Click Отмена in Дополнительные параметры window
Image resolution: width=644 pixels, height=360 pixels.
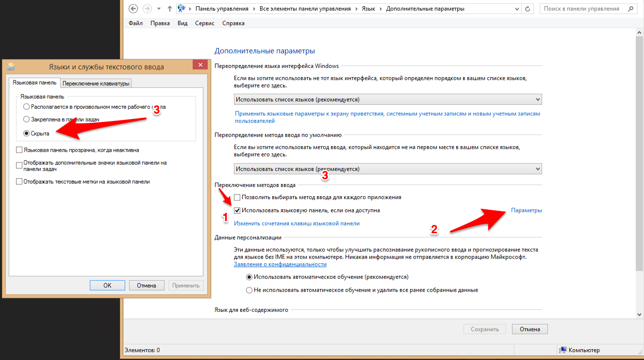click(530, 329)
